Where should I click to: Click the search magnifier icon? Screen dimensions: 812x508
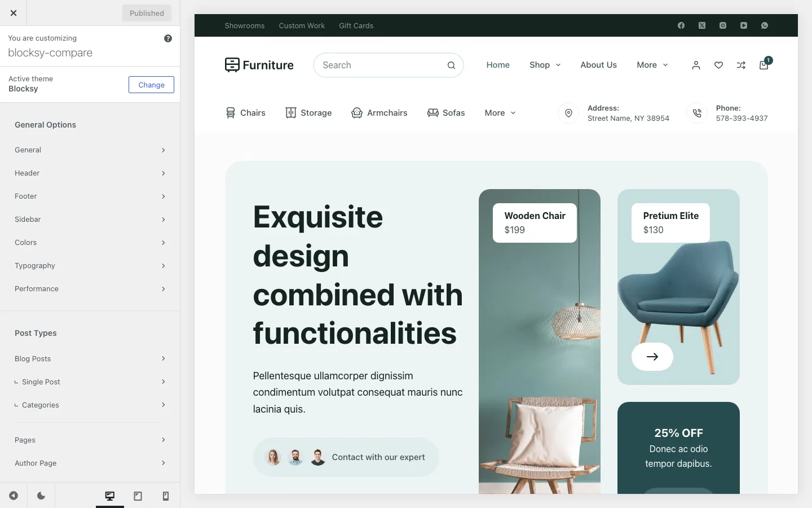coord(451,65)
